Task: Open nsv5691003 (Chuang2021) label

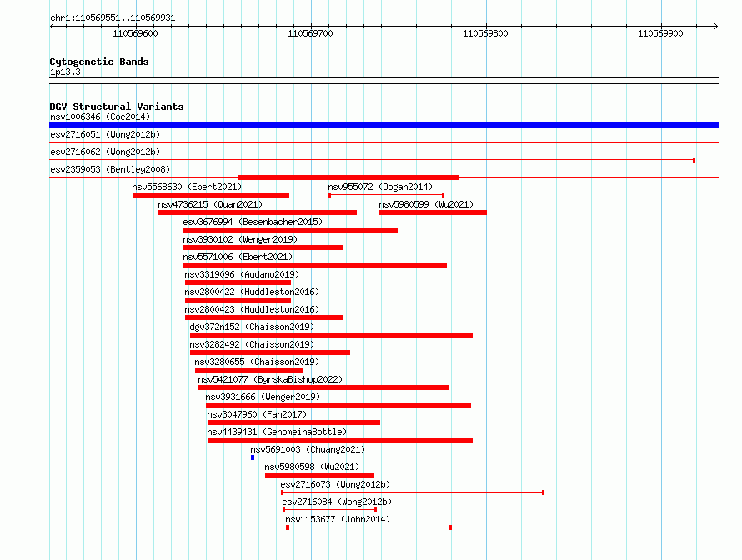Action: tap(308, 449)
